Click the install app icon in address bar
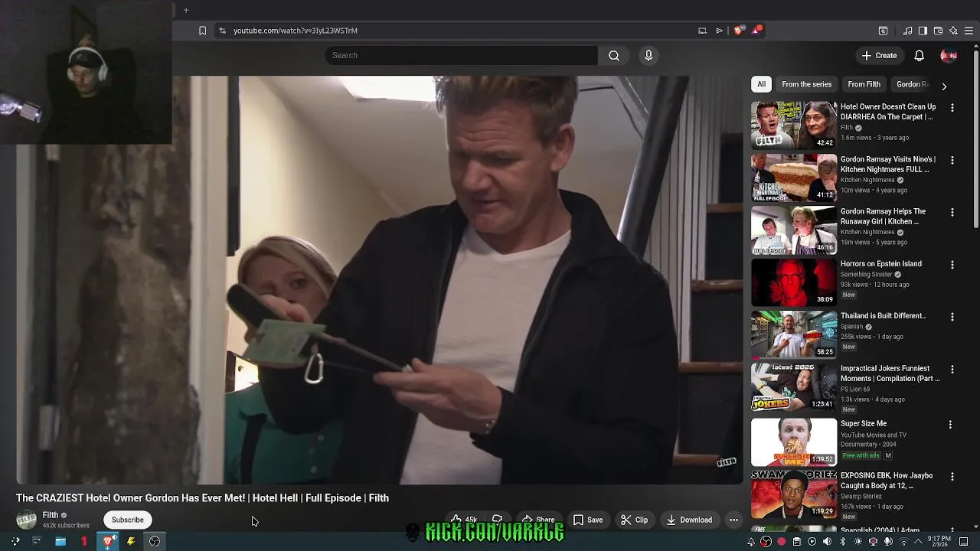Viewport: 980px width, 551px height. click(x=702, y=31)
